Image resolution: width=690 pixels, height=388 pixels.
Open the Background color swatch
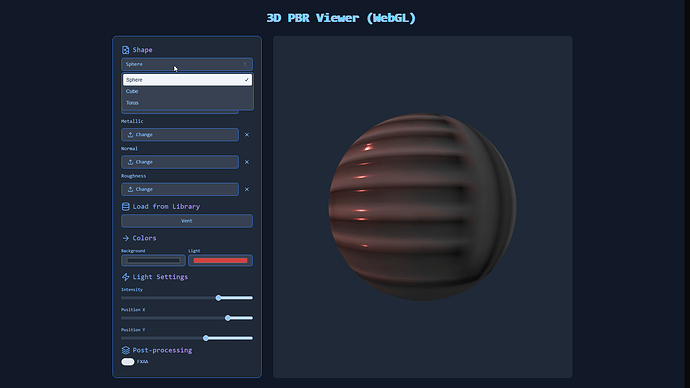tap(153, 260)
